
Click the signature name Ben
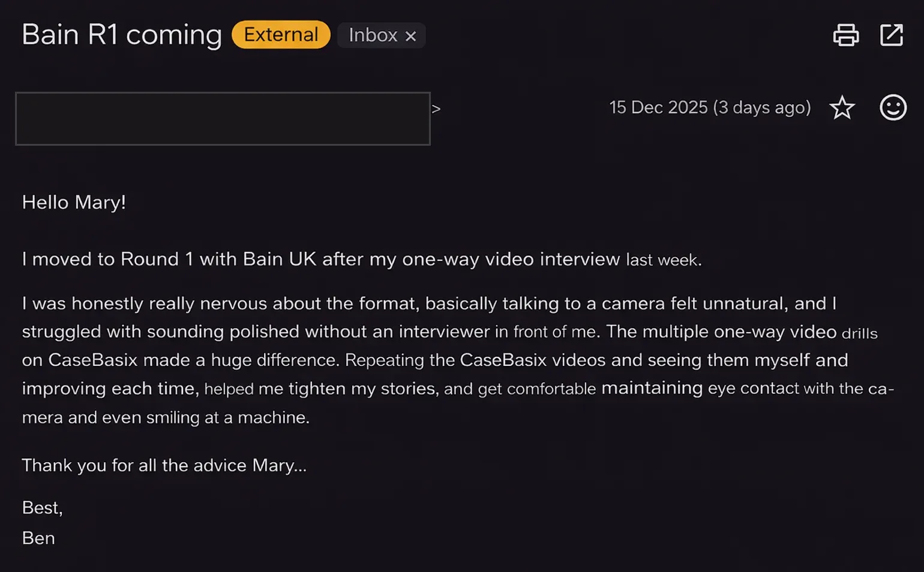pos(38,538)
